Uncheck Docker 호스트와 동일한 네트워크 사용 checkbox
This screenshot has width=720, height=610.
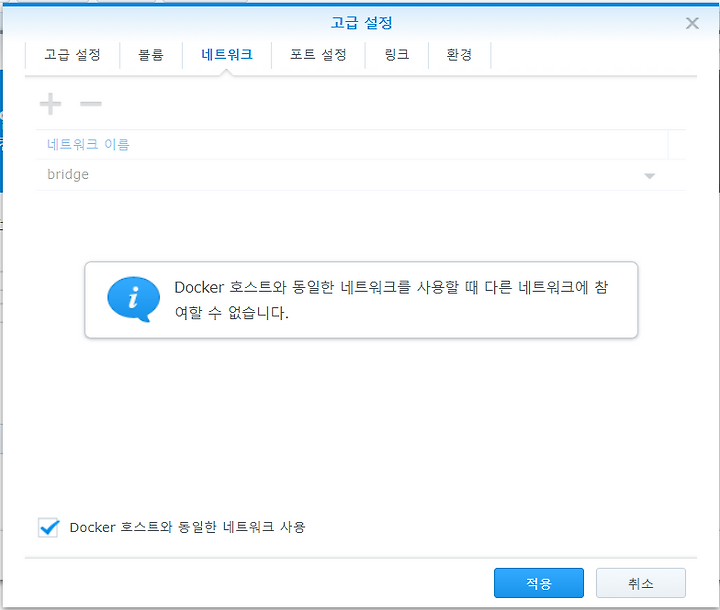pyautogui.click(x=48, y=527)
